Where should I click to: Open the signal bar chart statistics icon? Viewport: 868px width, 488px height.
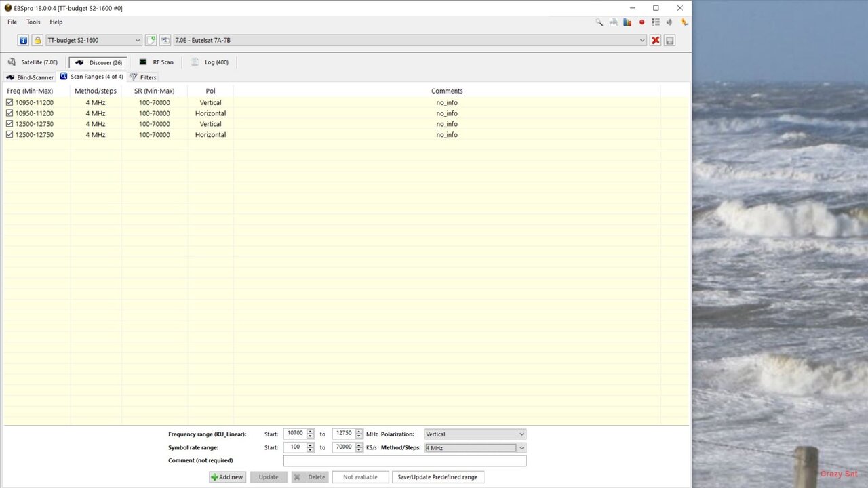click(627, 22)
